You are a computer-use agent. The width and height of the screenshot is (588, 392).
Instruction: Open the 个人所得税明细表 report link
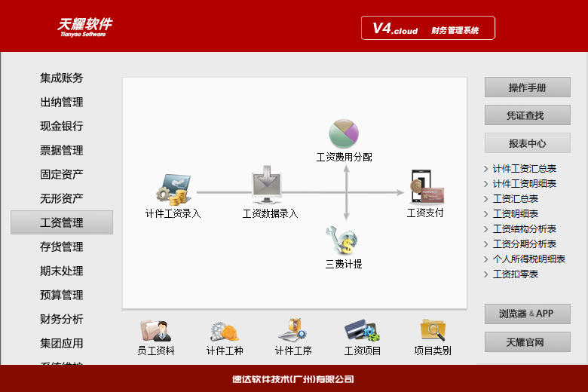[528, 259]
